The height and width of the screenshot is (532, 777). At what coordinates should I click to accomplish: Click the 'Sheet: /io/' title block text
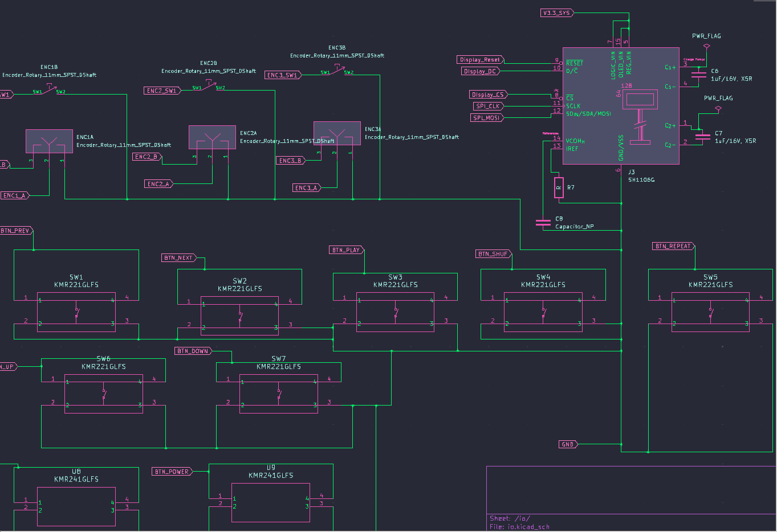[x=510, y=518]
